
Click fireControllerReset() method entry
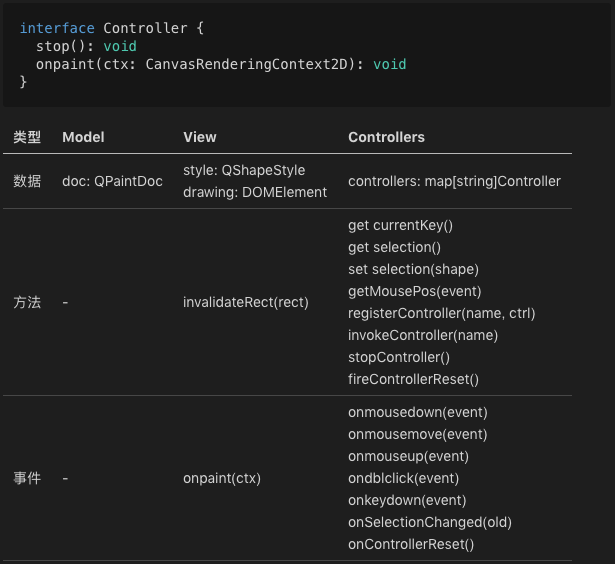tap(413, 379)
